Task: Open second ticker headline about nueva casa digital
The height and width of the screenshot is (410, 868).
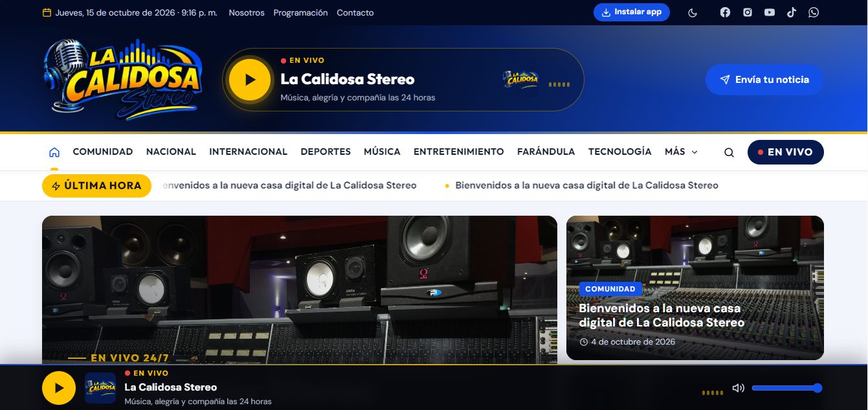Action: coord(586,185)
